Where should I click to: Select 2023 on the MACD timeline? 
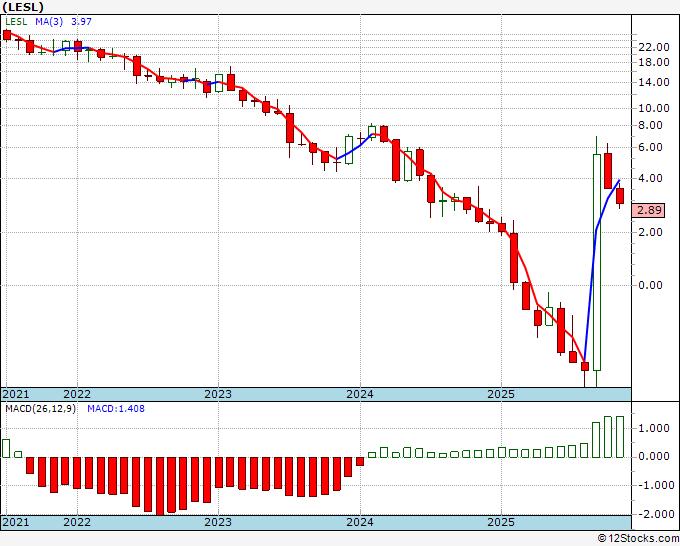[218, 522]
